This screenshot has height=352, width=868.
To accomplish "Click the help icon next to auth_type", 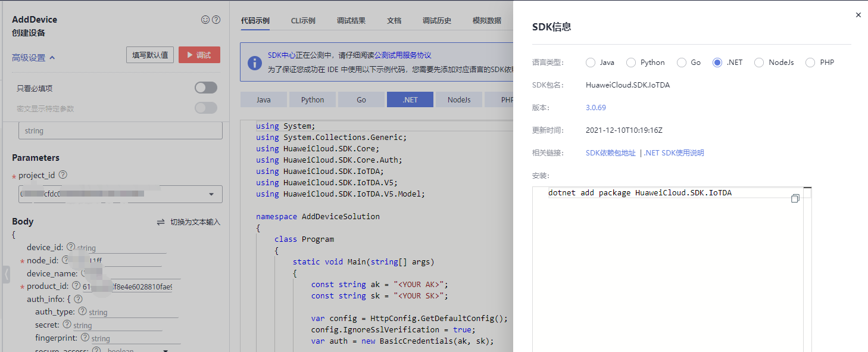I will [x=83, y=311].
